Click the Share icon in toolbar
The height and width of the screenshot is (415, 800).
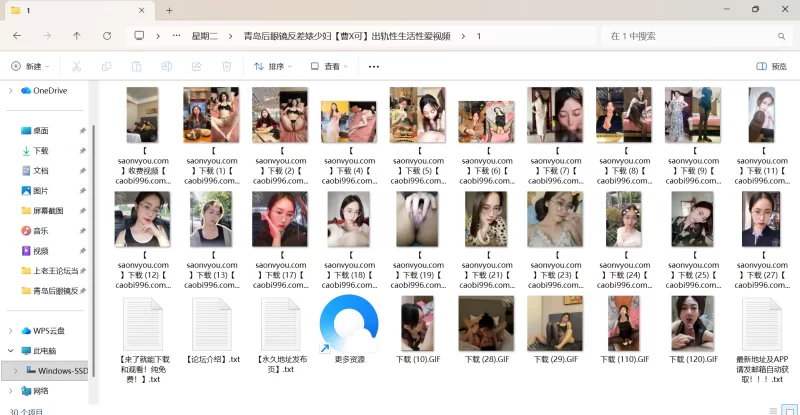click(196, 67)
